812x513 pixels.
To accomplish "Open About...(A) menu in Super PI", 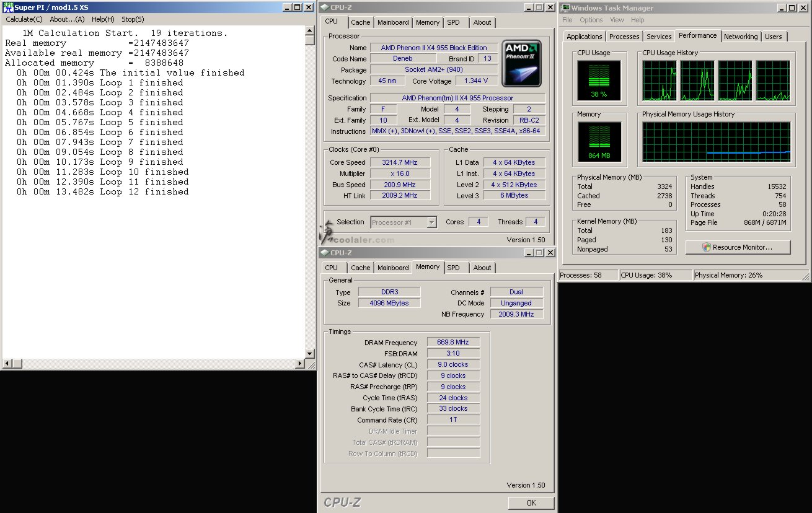I will [x=67, y=19].
